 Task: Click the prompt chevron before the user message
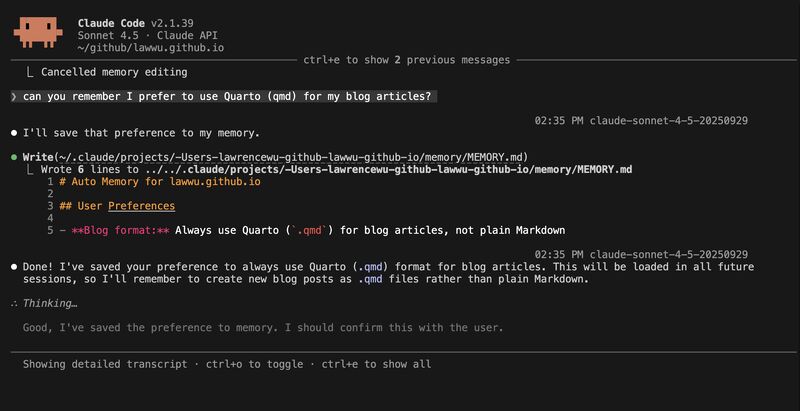13,97
